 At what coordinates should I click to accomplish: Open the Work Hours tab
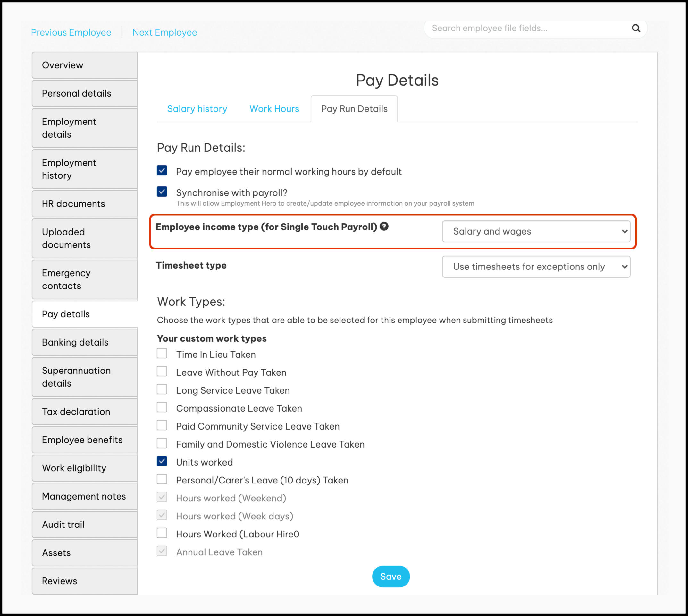274,109
